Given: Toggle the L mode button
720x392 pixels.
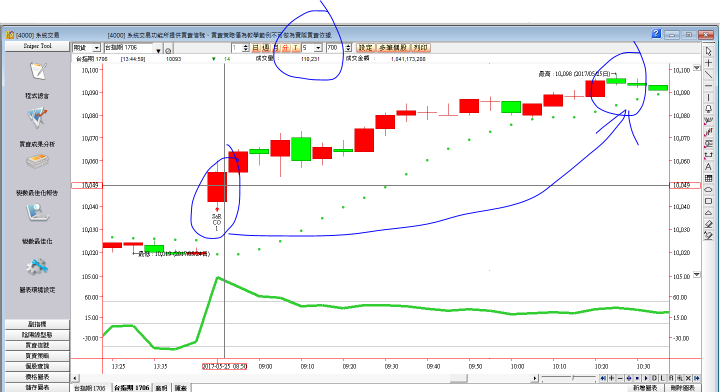Looking at the screenshot, I should 663,378.
